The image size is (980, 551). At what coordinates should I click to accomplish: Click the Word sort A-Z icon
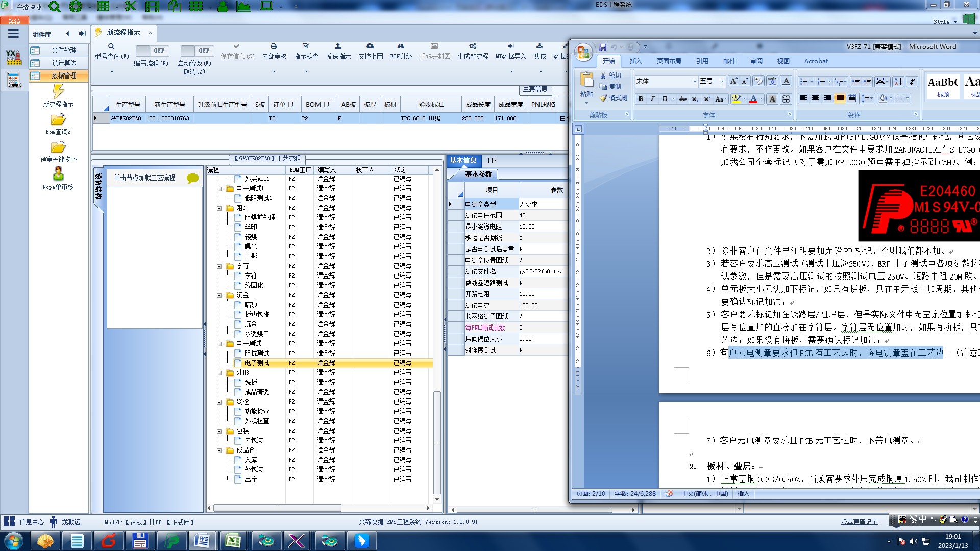[898, 82]
